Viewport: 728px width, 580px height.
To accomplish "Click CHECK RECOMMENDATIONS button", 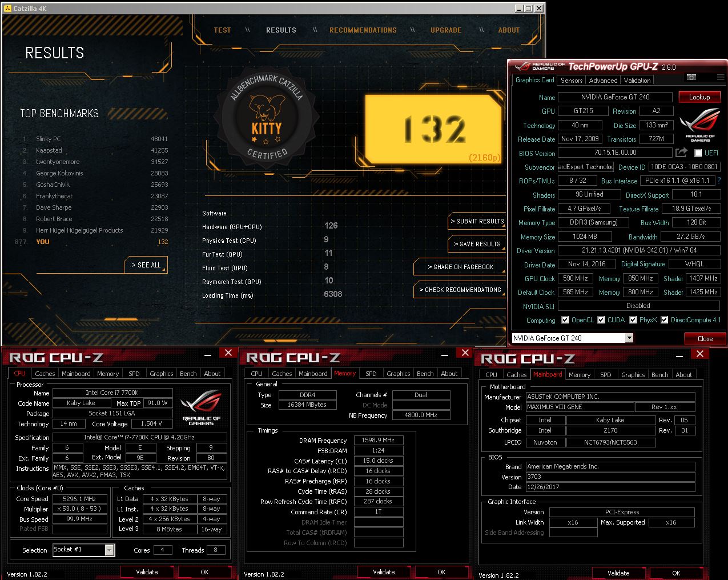I will (x=460, y=290).
